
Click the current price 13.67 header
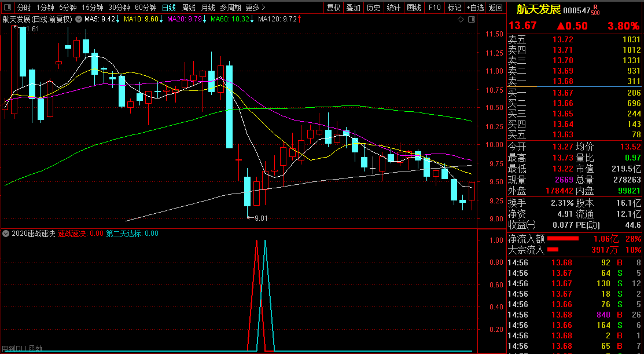pyautogui.click(x=522, y=25)
